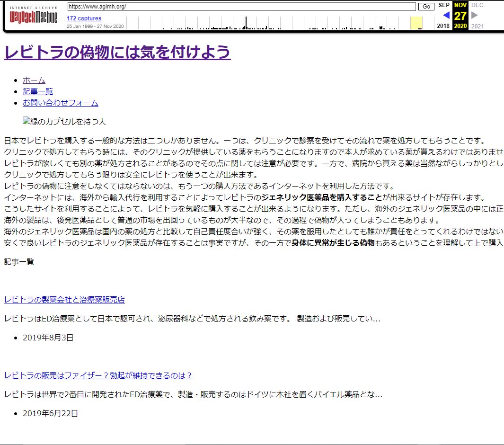The height and width of the screenshot is (445, 504).
Task: Click the blue previous capture arrow
Action: pos(445,15)
